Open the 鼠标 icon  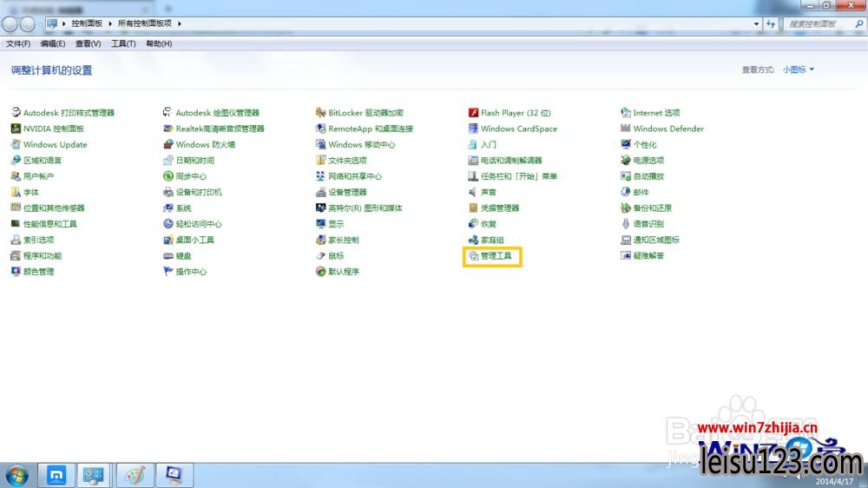320,256
